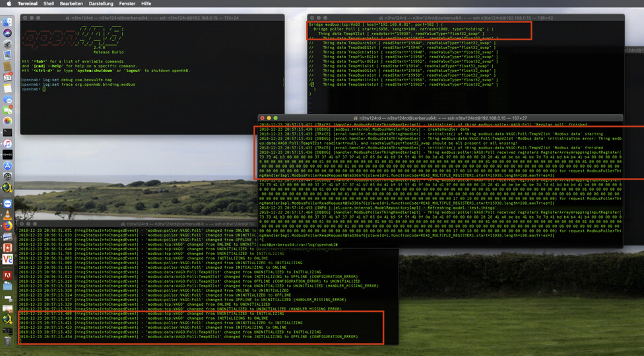Open the yellow Notes app icon

coord(7,89)
